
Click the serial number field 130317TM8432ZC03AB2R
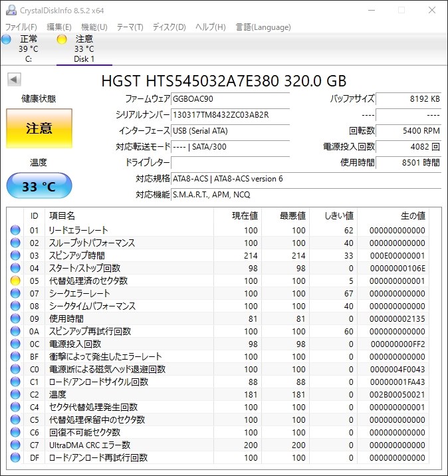click(231, 115)
